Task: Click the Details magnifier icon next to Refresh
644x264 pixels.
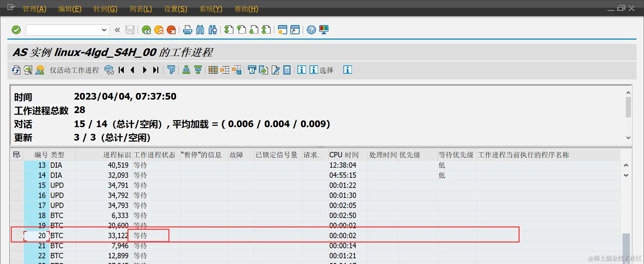Action: pos(28,70)
